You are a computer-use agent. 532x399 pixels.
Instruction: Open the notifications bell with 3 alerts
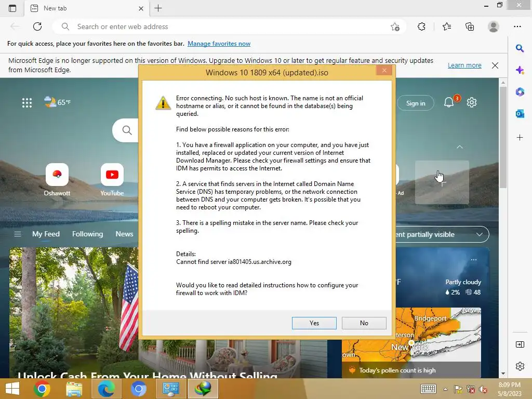(x=449, y=102)
